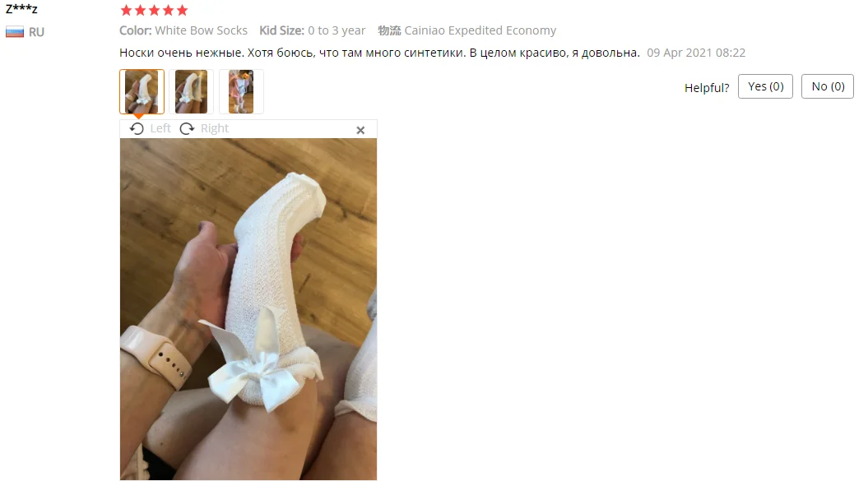Vote No (0) on review helpfulness

tap(828, 87)
